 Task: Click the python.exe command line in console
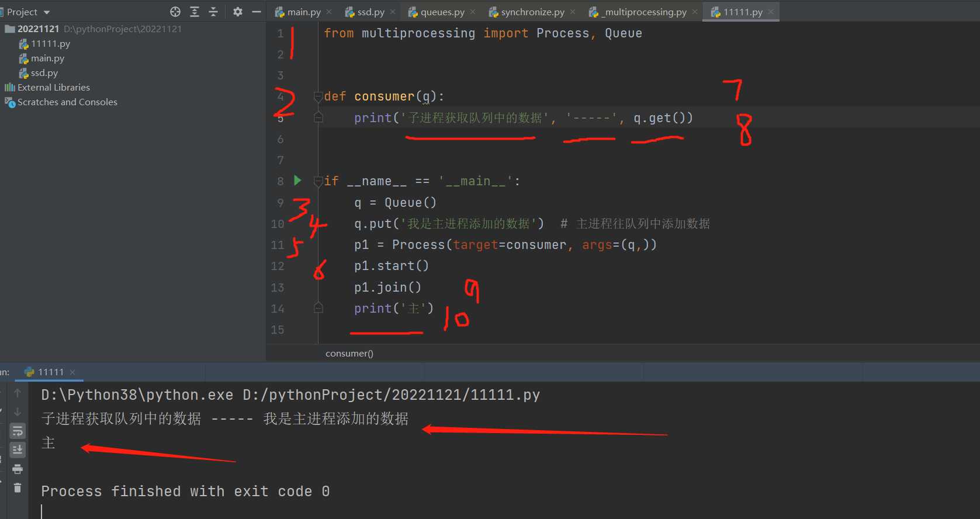(x=290, y=395)
